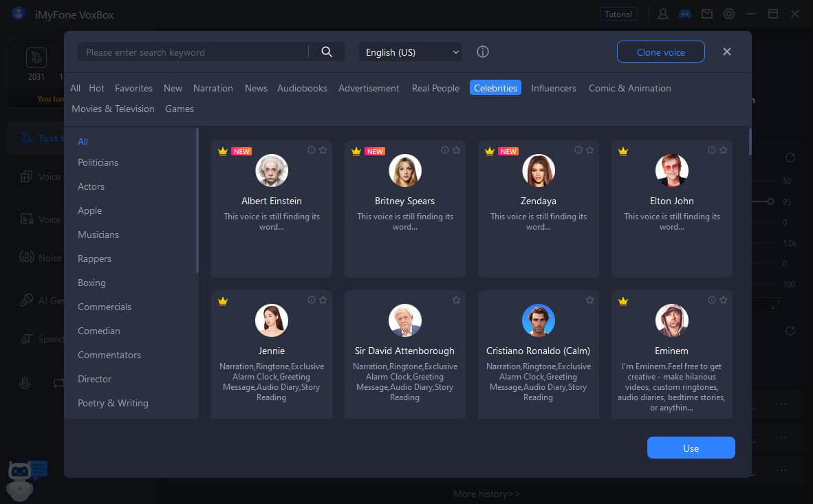Open settings gear icon in title bar

point(729,14)
